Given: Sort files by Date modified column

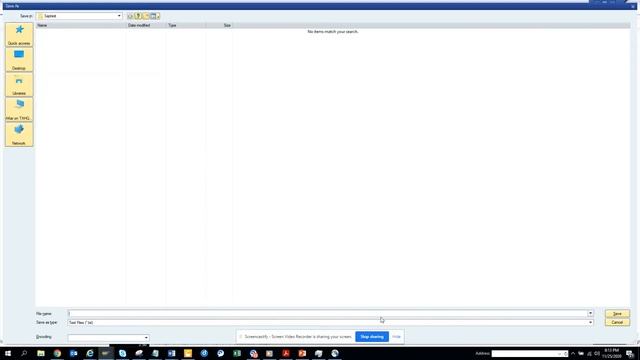Looking at the screenshot, I should (146, 25).
